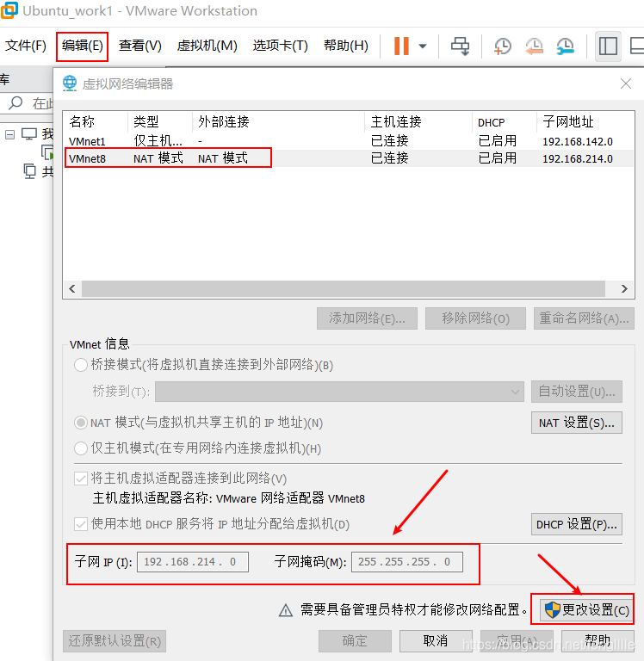Click the right arrow of horizontal scrollbar
644x661 pixels.
(x=624, y=289)
